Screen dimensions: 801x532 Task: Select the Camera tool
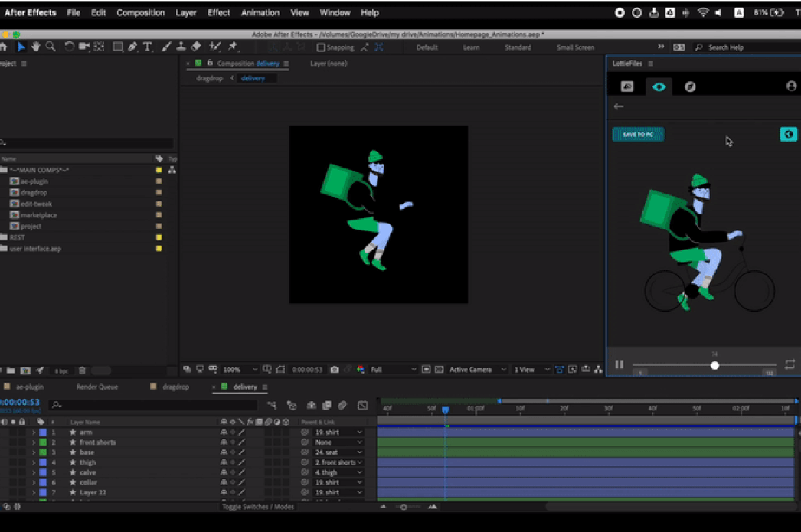pos(84,47)
